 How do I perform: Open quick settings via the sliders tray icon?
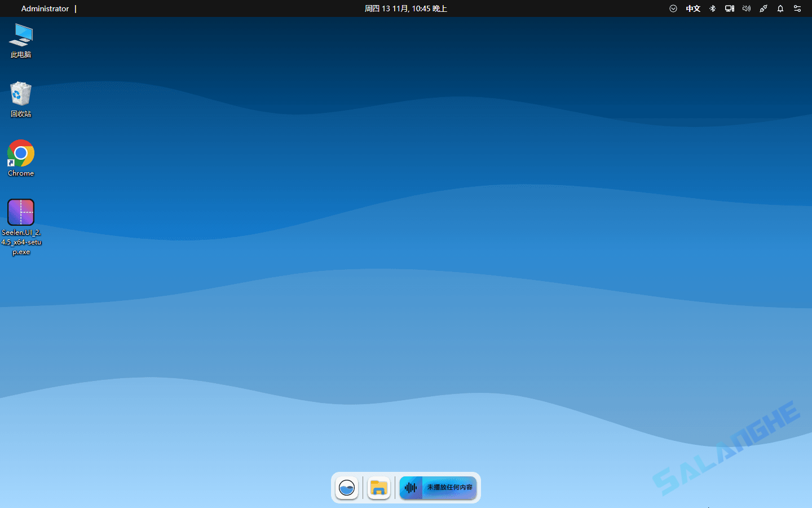797,8
